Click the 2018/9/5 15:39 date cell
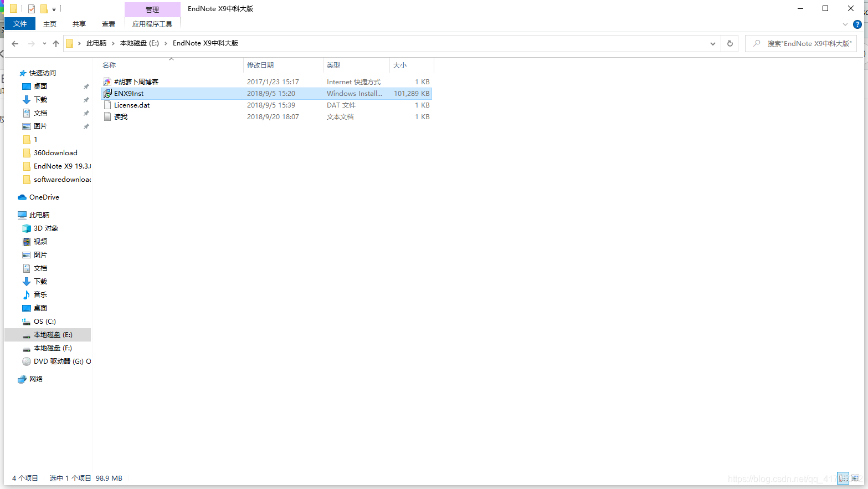The image size is (868, 489). coord(271,105)
